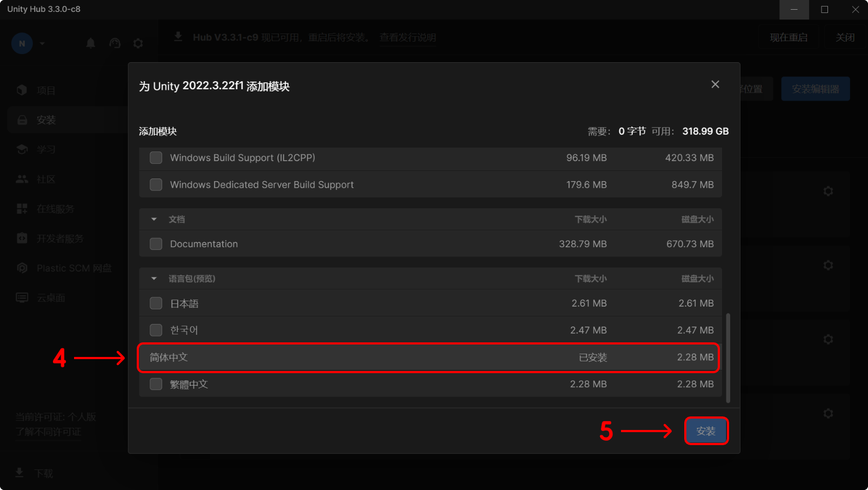The width and height of the screenshot is (868, 490).
Task: Click the module list scrollbar
Action: (728, 357)
